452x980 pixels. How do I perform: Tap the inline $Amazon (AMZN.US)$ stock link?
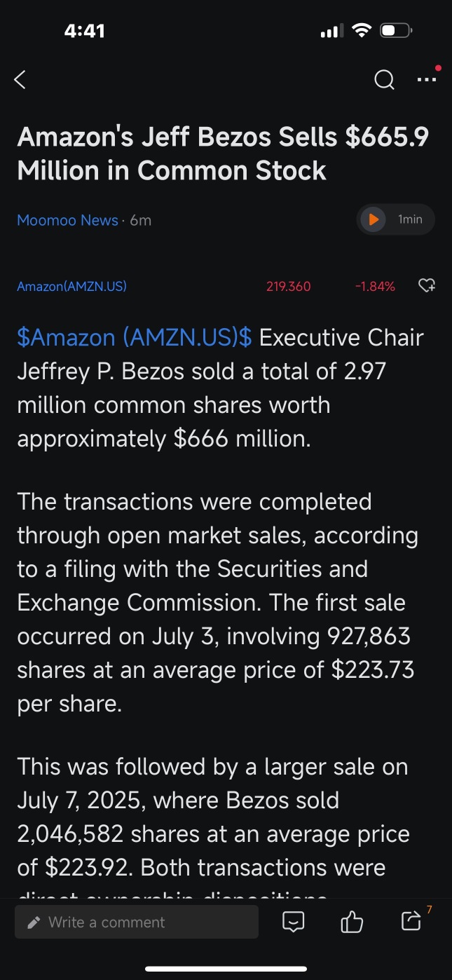[x=135, y=337]
